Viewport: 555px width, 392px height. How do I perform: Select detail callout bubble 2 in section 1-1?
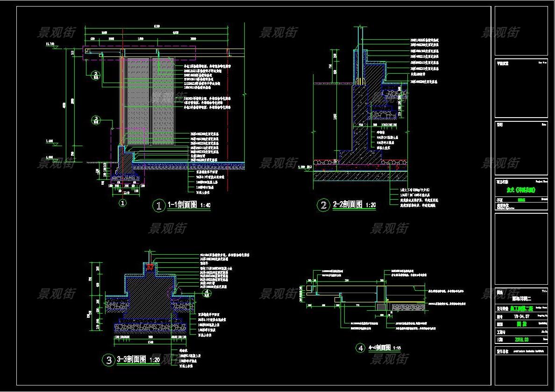[x=96, y=74]
